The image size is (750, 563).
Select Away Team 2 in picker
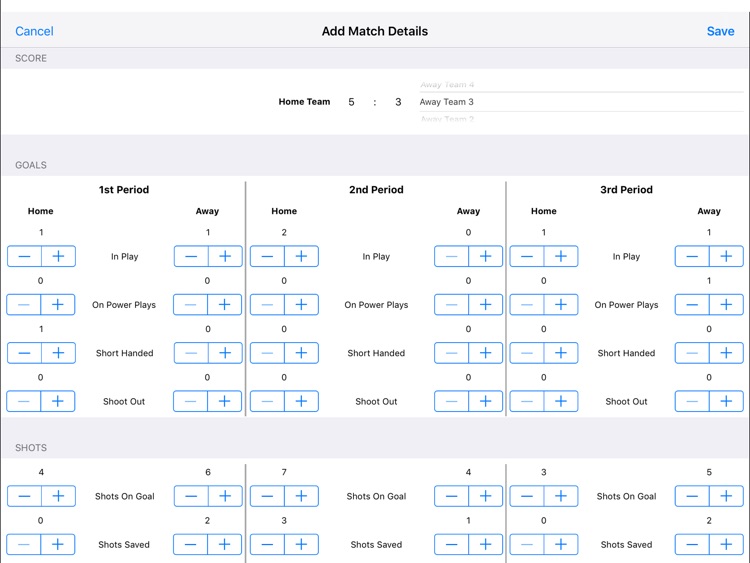point(447,119)
